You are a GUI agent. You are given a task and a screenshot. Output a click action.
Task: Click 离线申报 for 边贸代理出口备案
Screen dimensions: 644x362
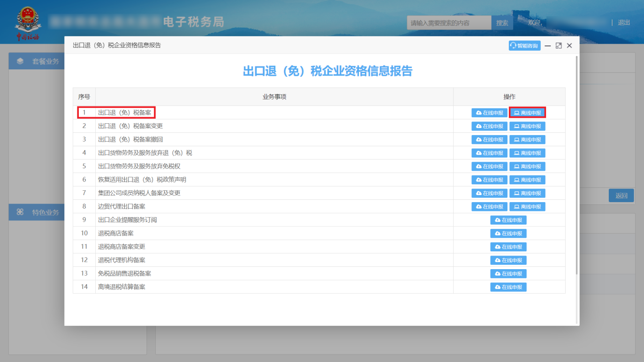[x=527, y=206]
